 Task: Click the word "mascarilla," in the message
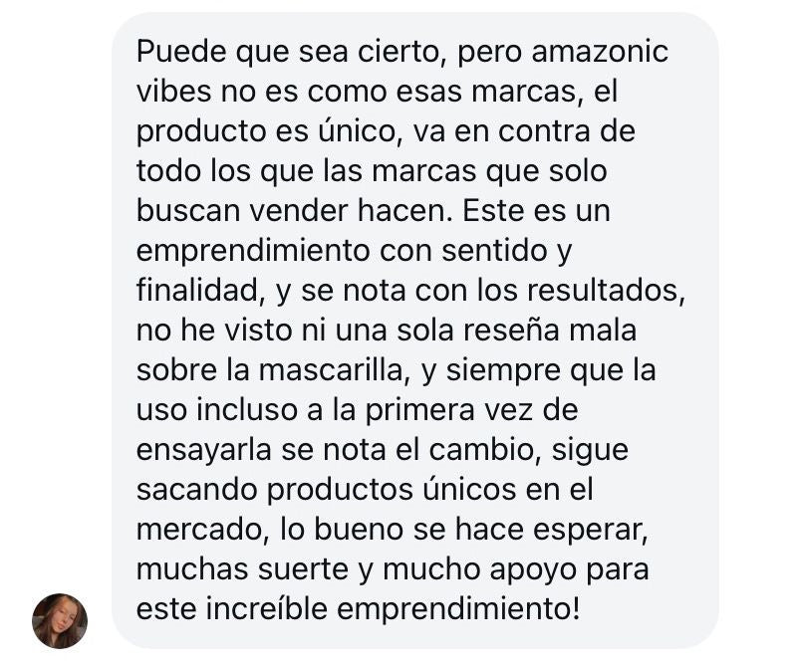tap(335, 369)
